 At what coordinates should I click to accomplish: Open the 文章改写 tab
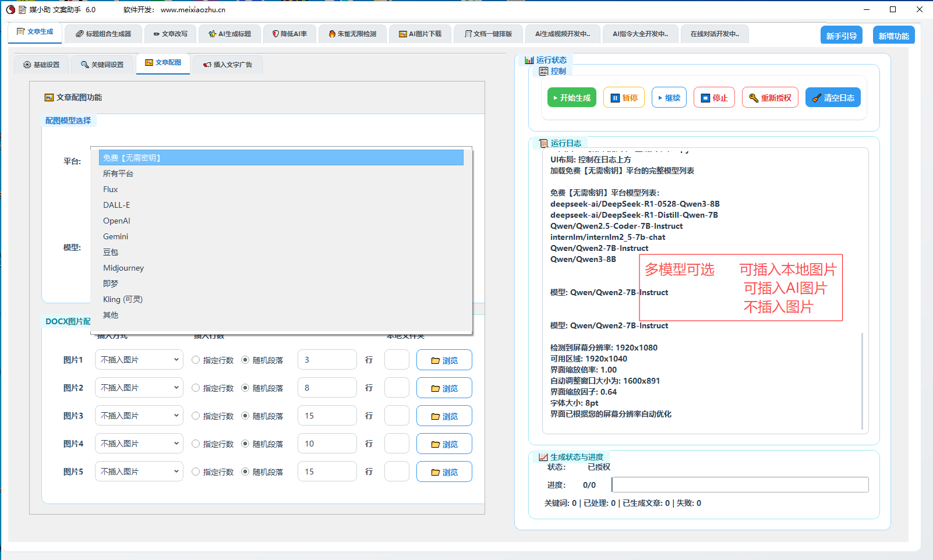point(170,34)
